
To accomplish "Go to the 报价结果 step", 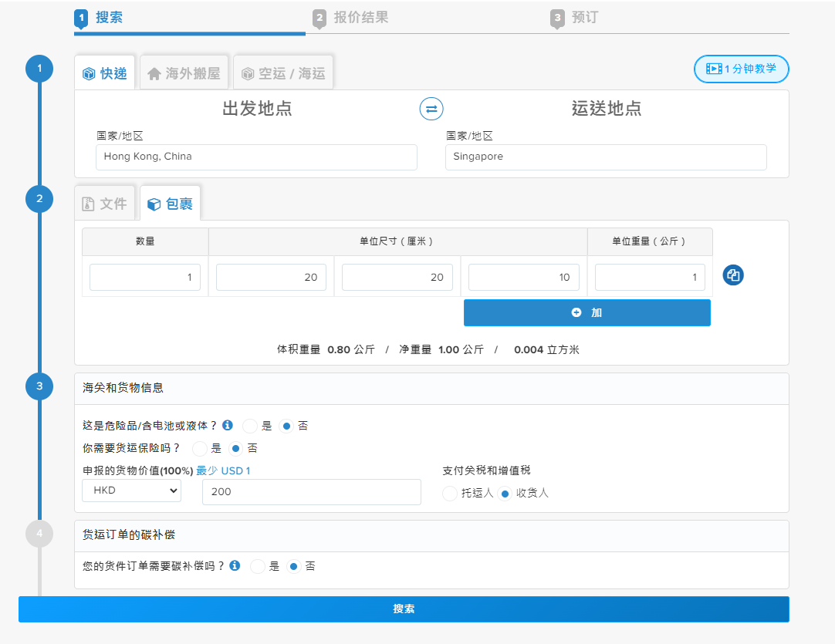I will 361,18.
